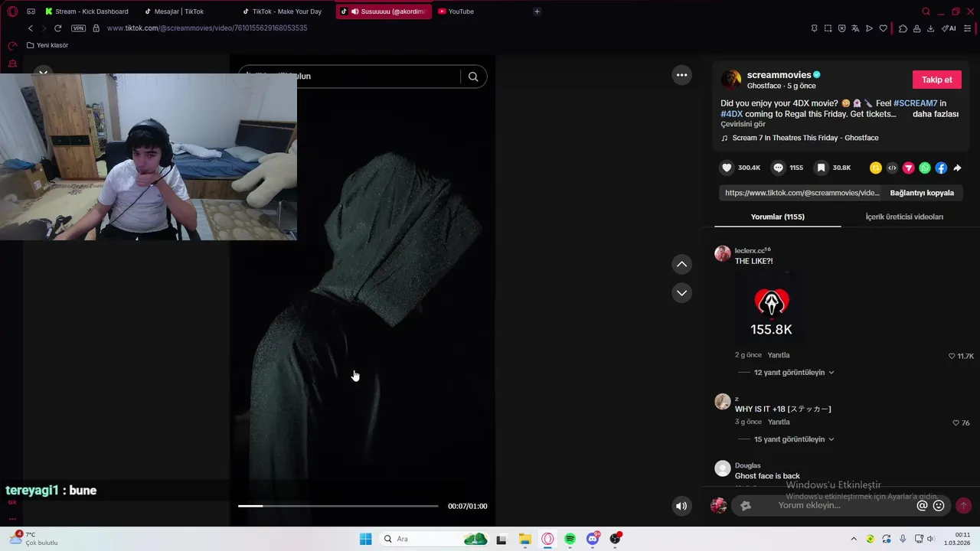
Task: Share the video to WhatsApp
Action: [925, 168]
